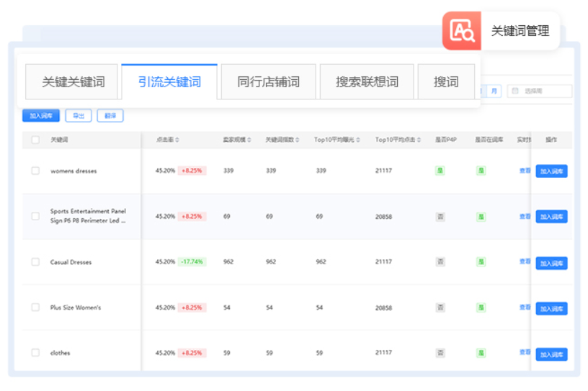Click the keyword Sports Entertainment Panel Sign
The image size is (588, 391).
click(x=88, y=216)
